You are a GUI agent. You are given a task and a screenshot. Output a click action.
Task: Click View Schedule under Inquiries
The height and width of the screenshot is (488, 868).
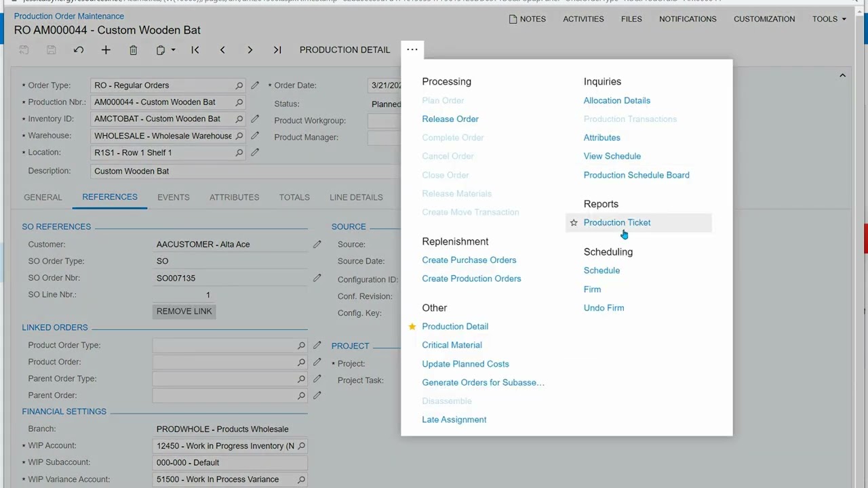612,156
